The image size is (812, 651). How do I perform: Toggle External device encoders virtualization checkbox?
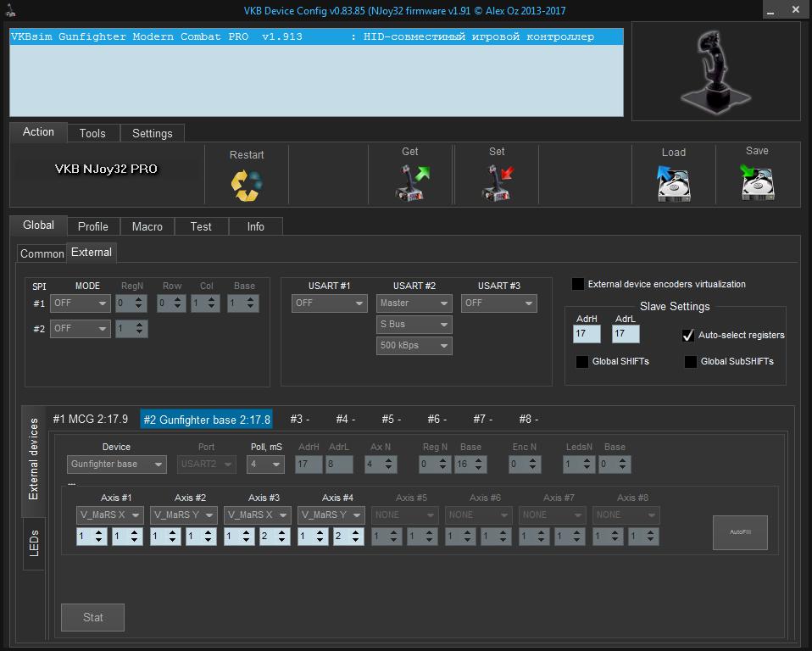click(x=577, y=284)
